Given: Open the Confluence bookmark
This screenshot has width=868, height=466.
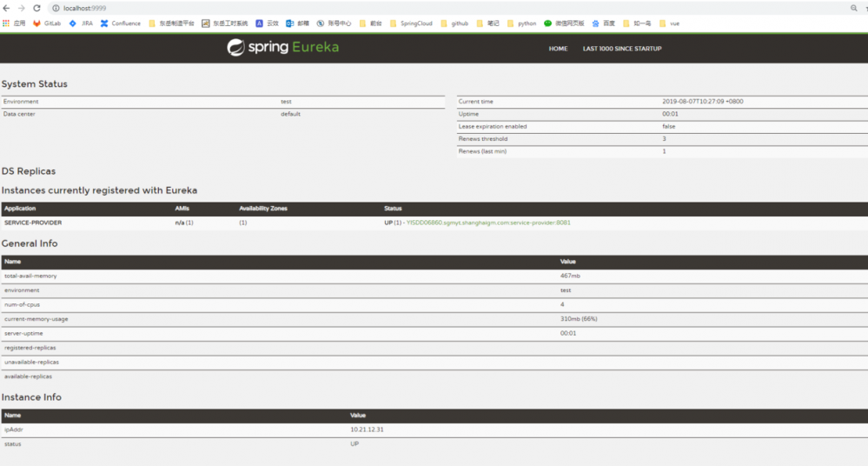Looking at the screenshot, I should [x=120, y=23].
